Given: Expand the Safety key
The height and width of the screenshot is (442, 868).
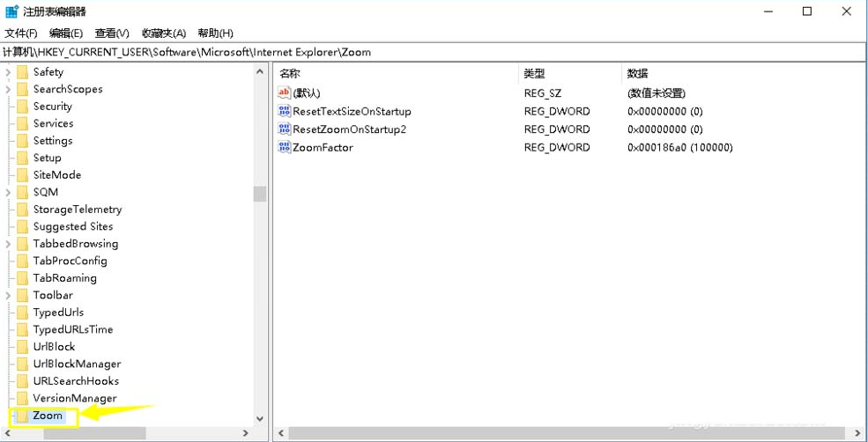Looking at the screenshot, I should (x=8, y=72).
